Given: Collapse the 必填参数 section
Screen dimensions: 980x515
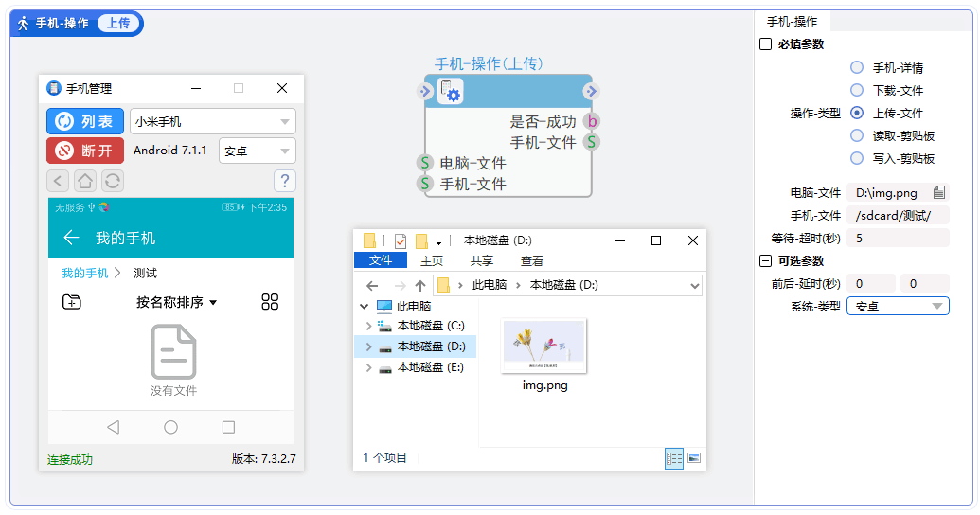Looking at the screenshot, I should (765, 44).
